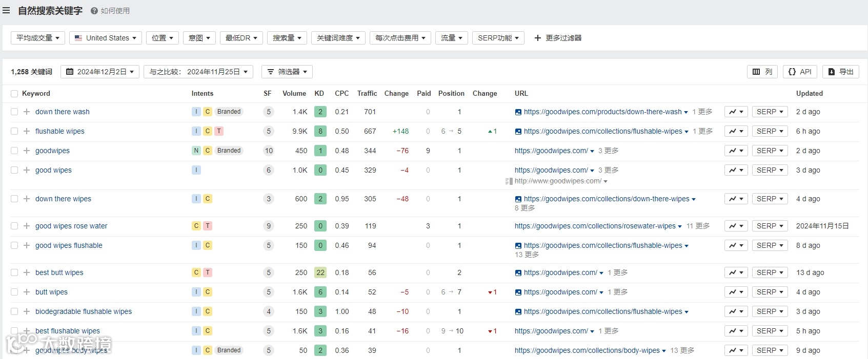
Task: Click KD badge 6 for butt wipes
Action: pos(320,292)
